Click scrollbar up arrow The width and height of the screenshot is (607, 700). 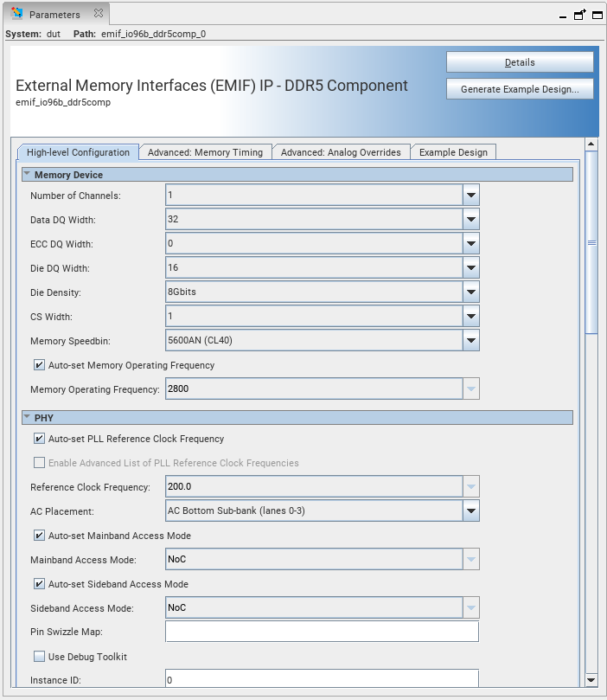pos(591,144)
